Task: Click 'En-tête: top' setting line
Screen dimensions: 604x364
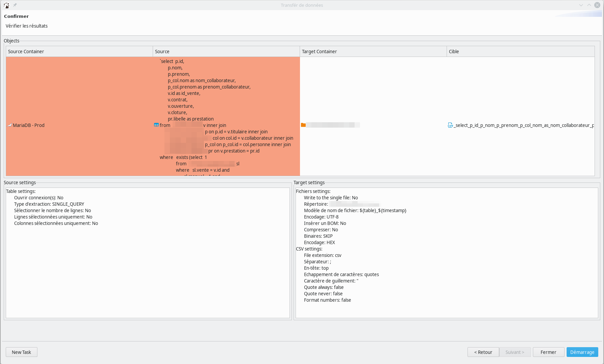Action: 316,268
